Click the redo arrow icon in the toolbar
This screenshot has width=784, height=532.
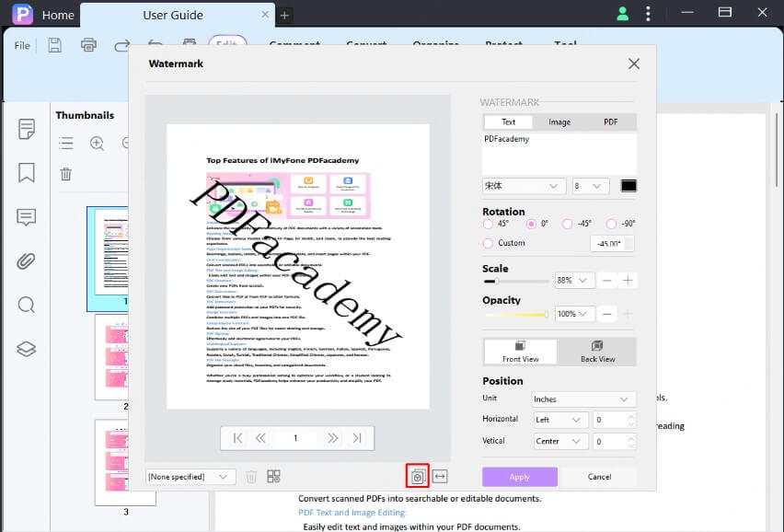[x=122, y=46]
